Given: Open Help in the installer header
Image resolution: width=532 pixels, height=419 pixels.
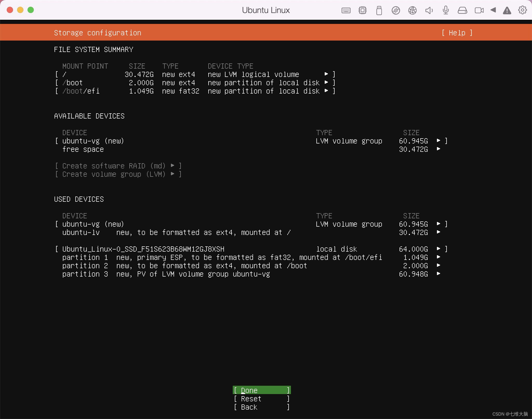Looking at the screenshot, I should pos(457,33).
